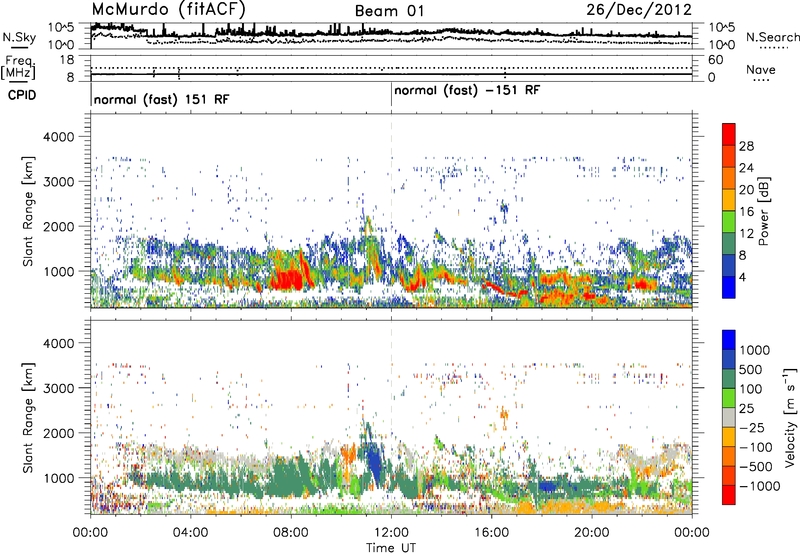Pick the red top segment of power colorbar

pos(729,134)
